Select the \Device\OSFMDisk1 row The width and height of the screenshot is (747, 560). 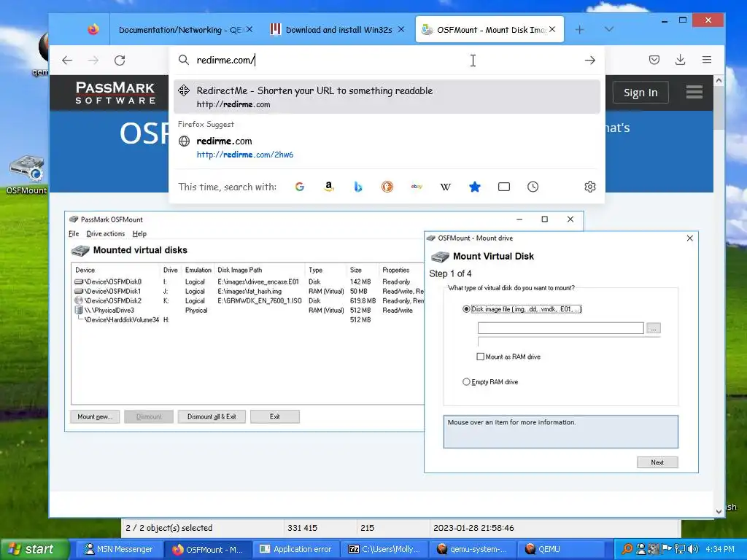(248, 292)
